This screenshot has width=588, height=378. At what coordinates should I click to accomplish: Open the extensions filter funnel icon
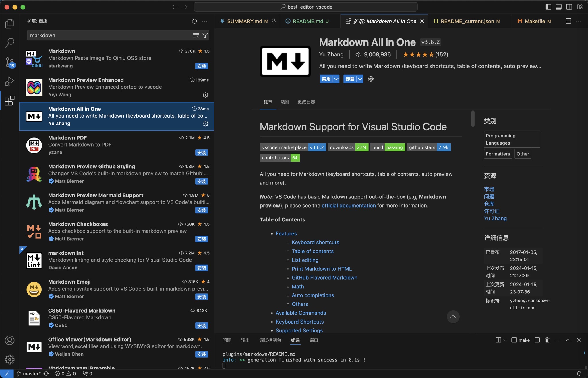coord(205,35)
